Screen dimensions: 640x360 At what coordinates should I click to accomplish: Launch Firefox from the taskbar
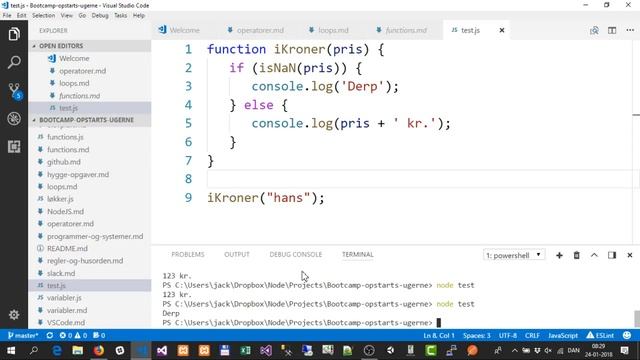pyautogui.click(x=99, y=351)
